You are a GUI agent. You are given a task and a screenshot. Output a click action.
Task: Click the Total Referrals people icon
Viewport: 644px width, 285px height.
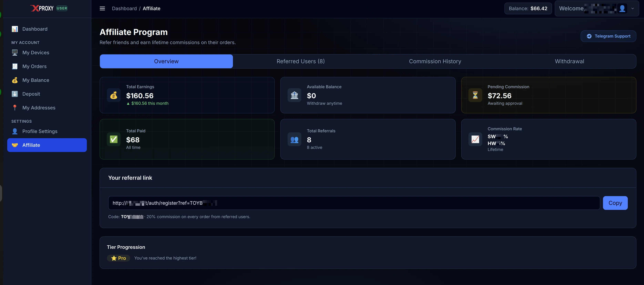(x=294, y=139)
